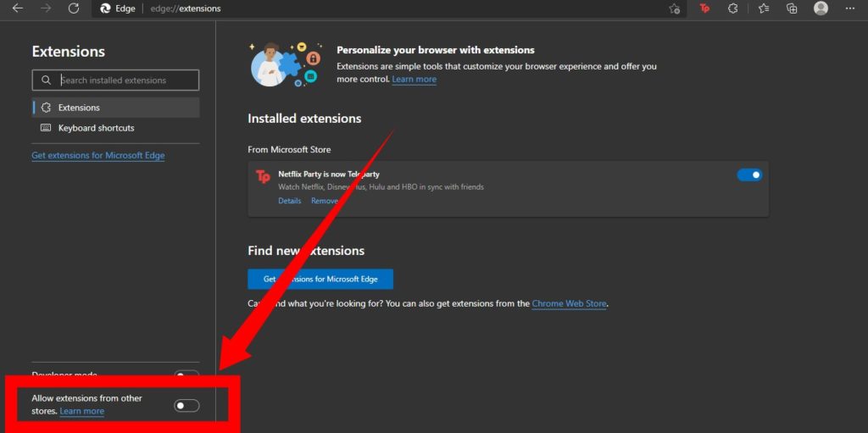Click the Installed extensions heading
The width and height of the screenshot is (868, 433).
(304, 119)
